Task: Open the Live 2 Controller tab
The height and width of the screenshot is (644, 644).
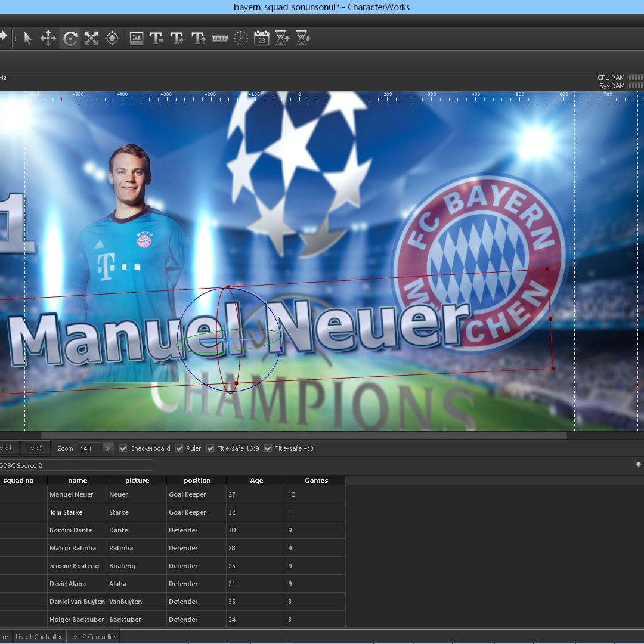Action: pyautogui.click(x=92, y=637)
